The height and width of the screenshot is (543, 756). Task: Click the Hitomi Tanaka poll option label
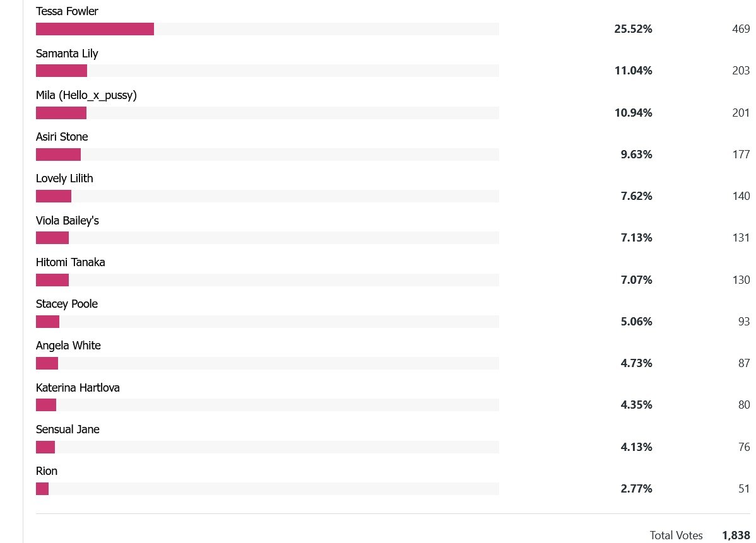pyautogui.click(x=71, y=262)
